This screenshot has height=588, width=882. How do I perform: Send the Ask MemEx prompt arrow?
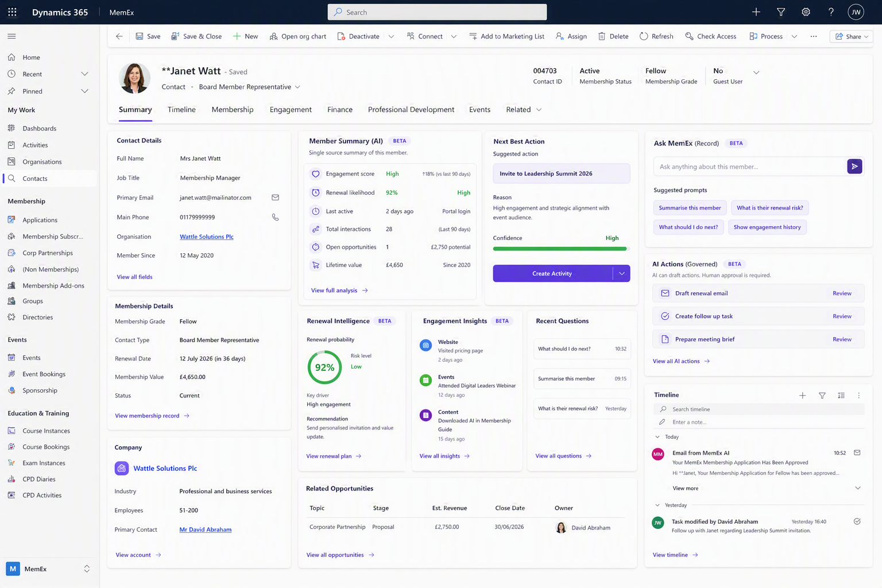[854, 167]
